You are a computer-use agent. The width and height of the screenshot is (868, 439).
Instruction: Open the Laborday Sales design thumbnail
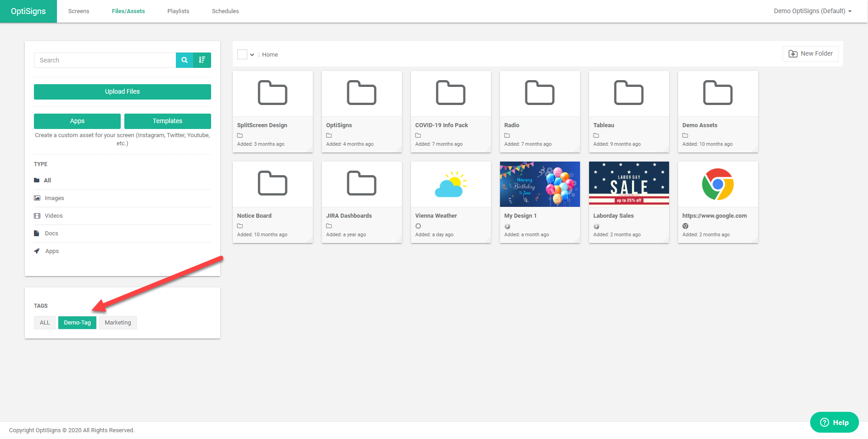pyautogui.click(x=628, y=184)
